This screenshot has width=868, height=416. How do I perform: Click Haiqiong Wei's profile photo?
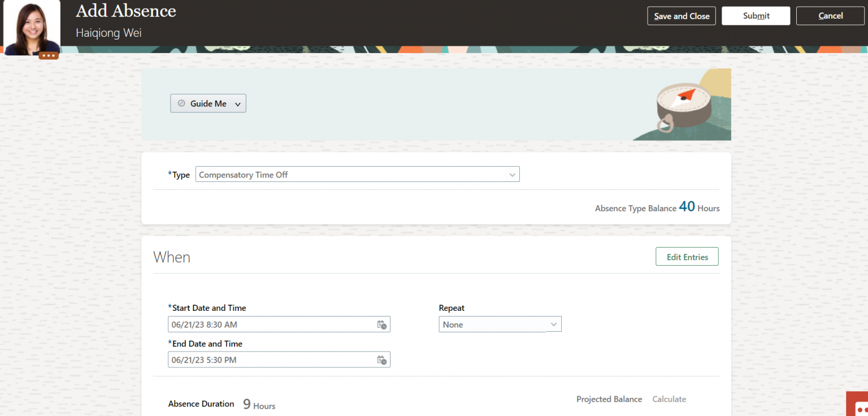pyautogui.click(x=32, y=25)
